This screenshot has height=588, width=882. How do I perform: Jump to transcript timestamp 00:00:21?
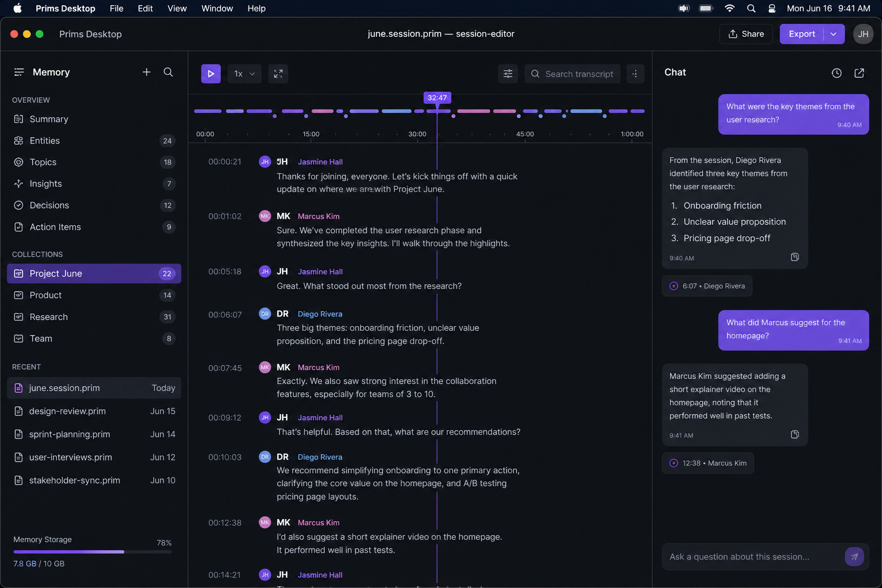click(225, 162)
